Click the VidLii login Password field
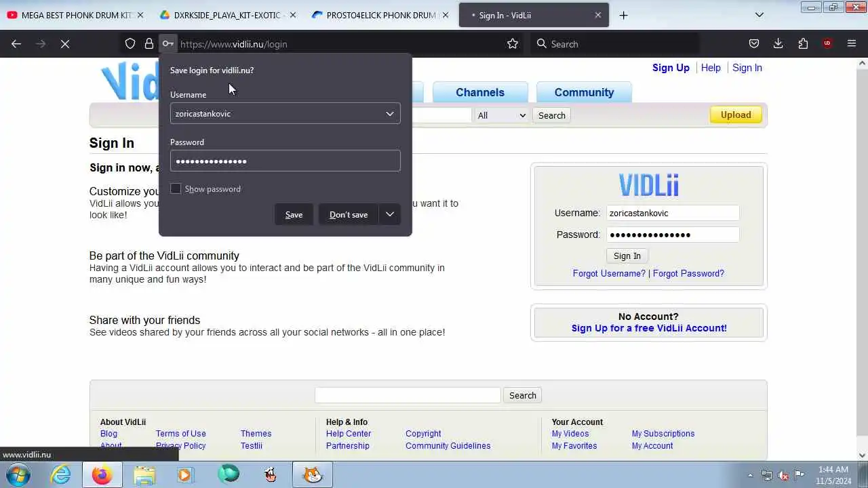The height and width of the screenshot is (488, 868). pyautogui.click(x=673, y=235)
